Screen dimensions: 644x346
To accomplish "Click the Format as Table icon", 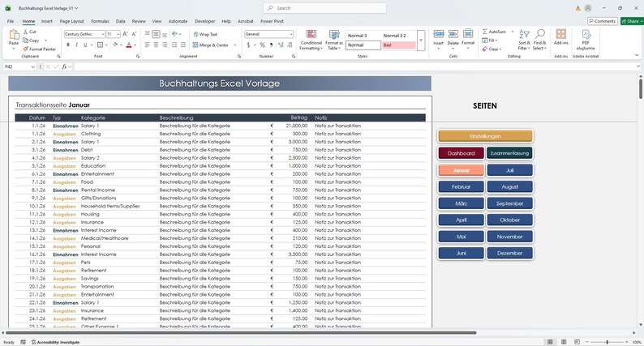I will tap(334, 35).
